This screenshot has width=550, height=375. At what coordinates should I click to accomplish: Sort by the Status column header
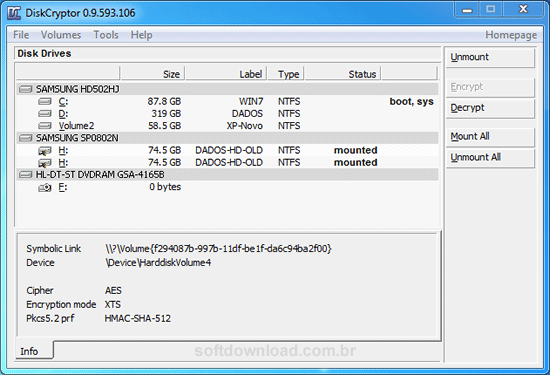(343, 74)
